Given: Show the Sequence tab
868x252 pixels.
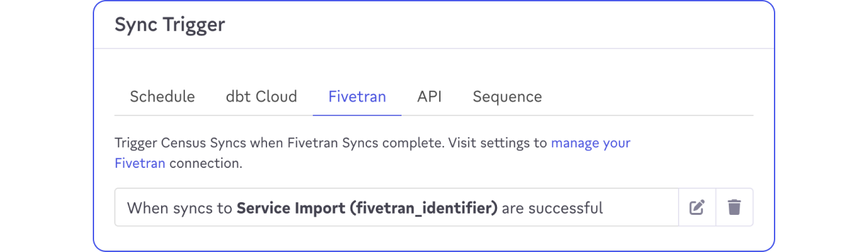Looking at the screenshot, I should 508,97.
